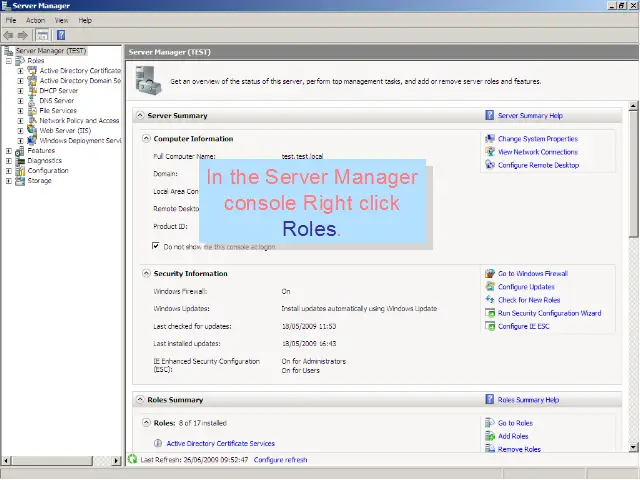Open the Server Summary Help link

pyautogui.click(x=530, y=116)
